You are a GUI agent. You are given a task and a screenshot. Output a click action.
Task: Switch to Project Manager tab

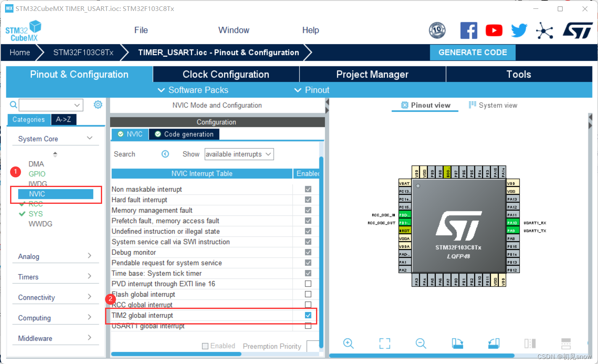pyautogui.click(x=372, y=74)
